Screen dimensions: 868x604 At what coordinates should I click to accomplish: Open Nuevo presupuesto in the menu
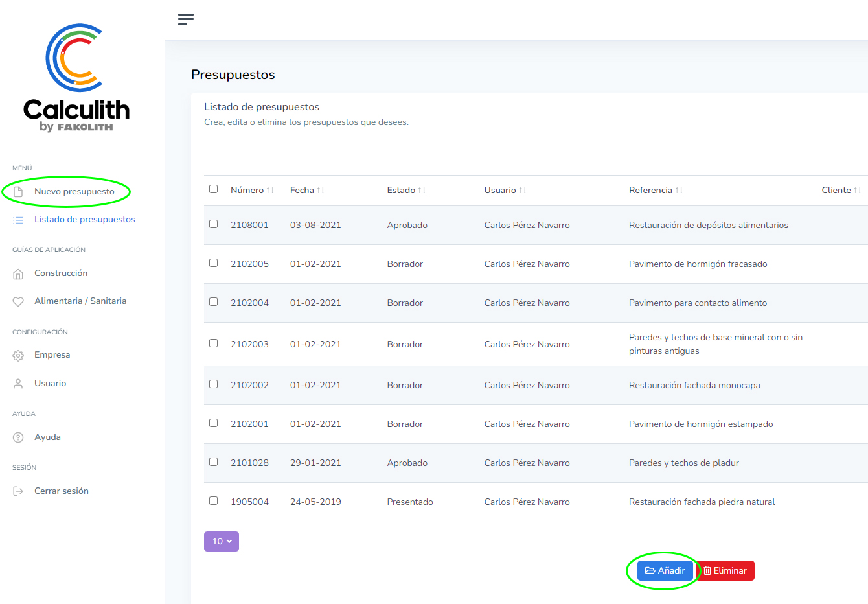74,192
